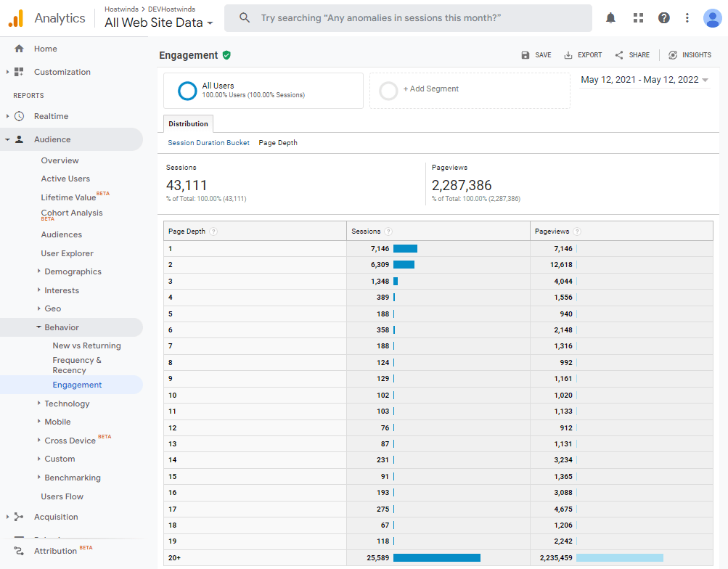Open the help question mark icon
The height and width of the screenshot is (569, 728).
(x=664, y=18)
